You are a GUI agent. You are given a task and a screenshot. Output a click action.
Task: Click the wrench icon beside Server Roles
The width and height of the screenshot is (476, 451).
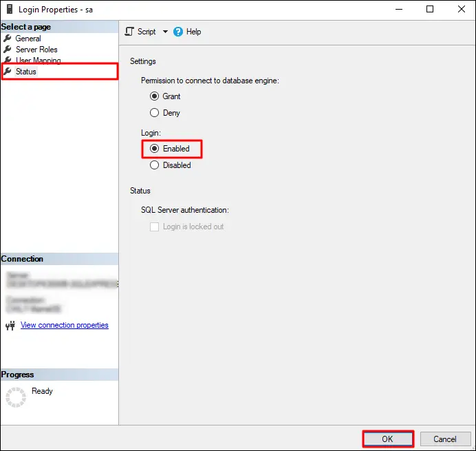8,50
